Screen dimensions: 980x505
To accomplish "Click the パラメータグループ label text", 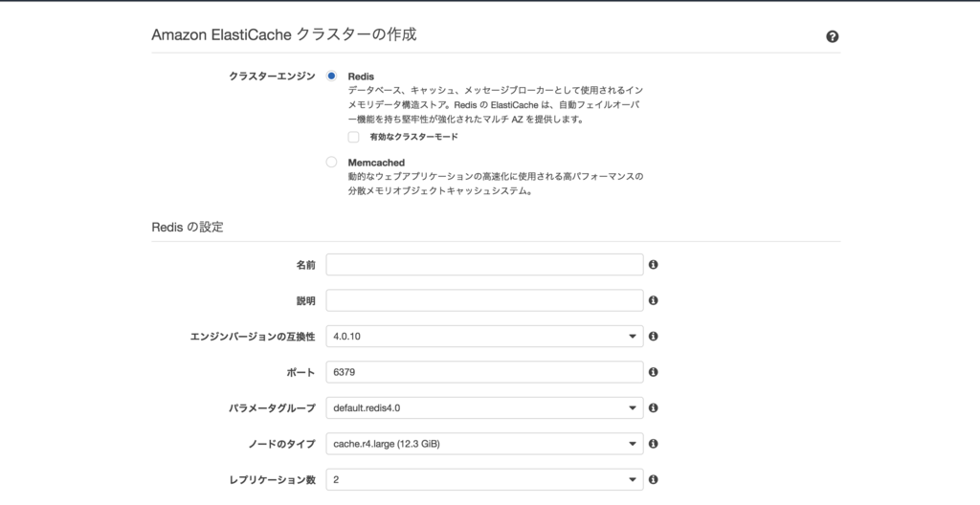I will tap(272, 408).
